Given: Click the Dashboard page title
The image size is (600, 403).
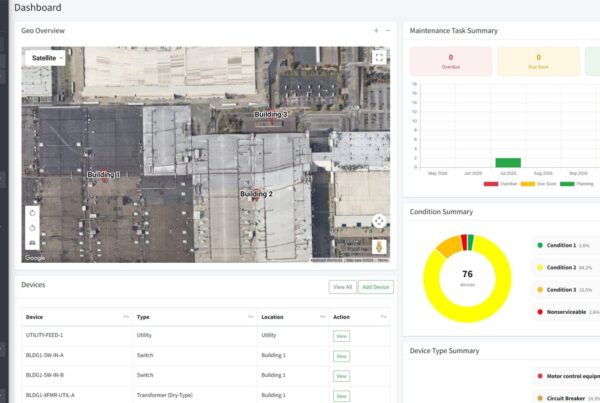Looking at the screenshot, I should point(38,7).
